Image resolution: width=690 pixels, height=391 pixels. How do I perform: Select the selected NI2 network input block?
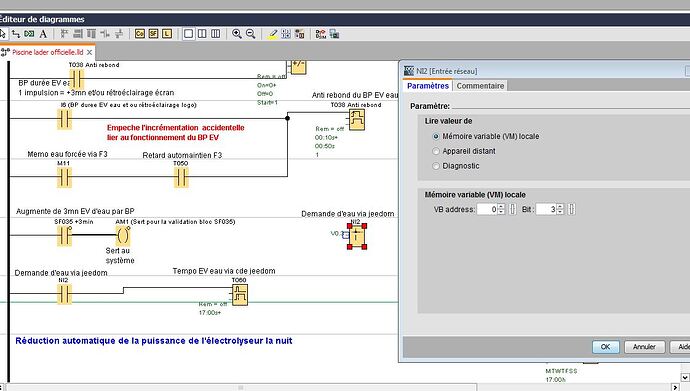356,236
